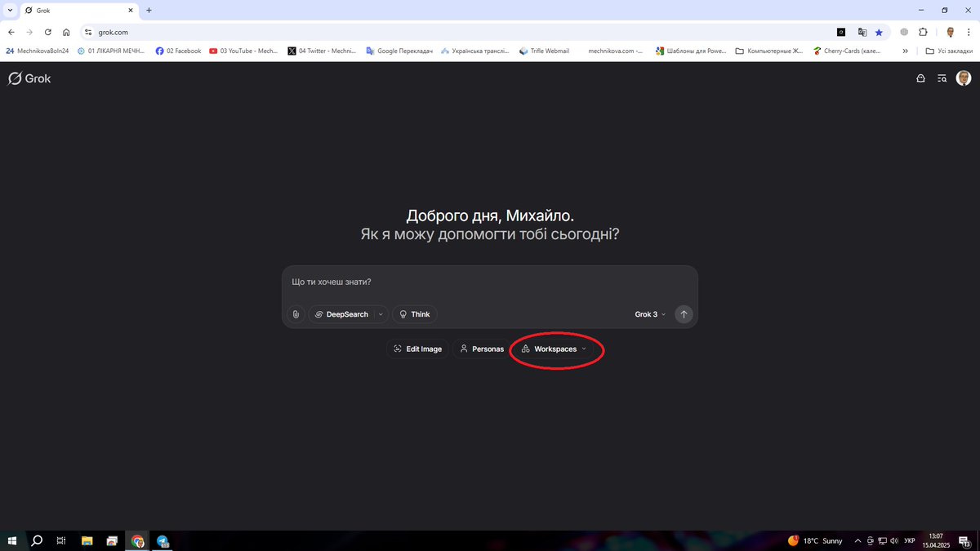The height and width of the screenshot is (551, 980).
Task: Show hidden system tray icons
Action: click(857, 540)
